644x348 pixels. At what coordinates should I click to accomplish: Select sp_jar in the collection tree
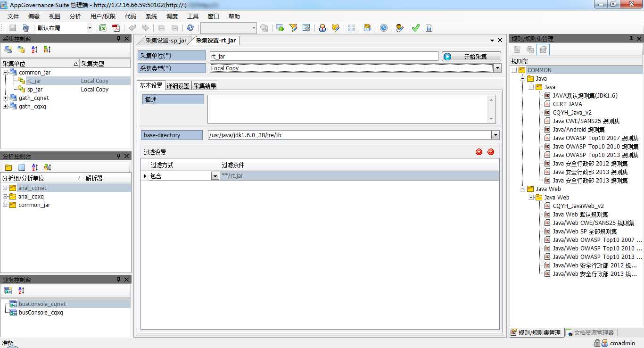click(35, 90)
